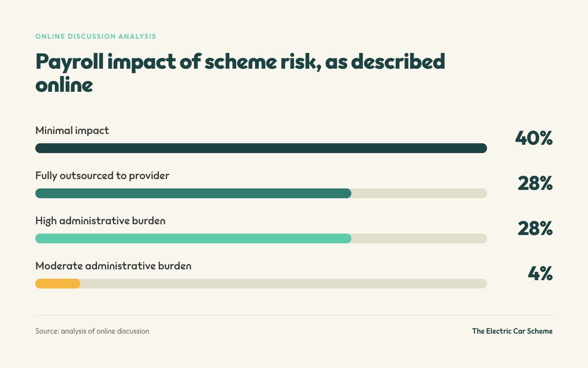The height and width of the screenshot is (368, 588).
Task: Click the grey track of Moderate burden bar
Action: pyautogui.click(x=284, y=284)
